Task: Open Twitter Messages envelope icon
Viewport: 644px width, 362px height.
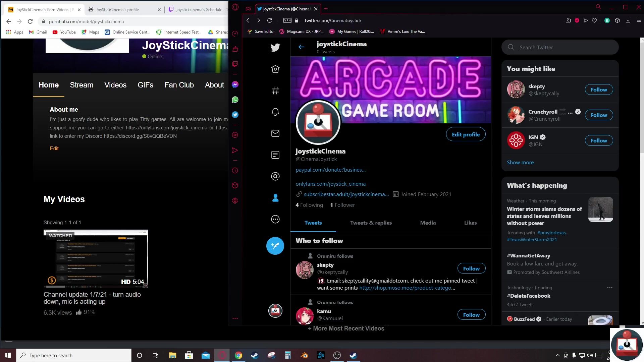Action: tap(275, 133)
